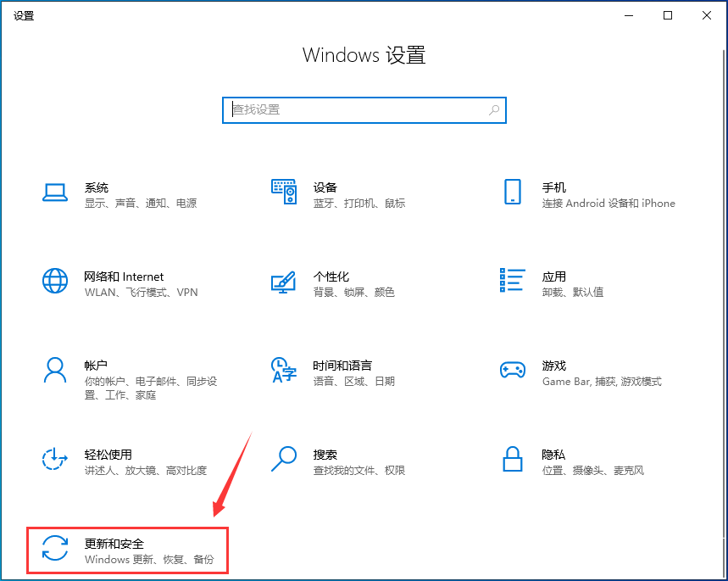The width and height of the screenshot is (728, 581).
Task: Focus the 查找设置 search field
Action: click(x=364, y=110)
